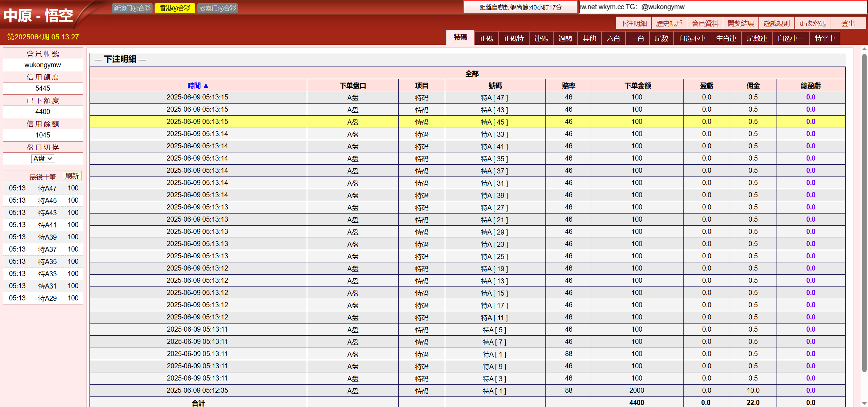The width and height of the screenshot is (868, 407).
Task: Click 佣金 value 10.0
Action: click(753, 390)
